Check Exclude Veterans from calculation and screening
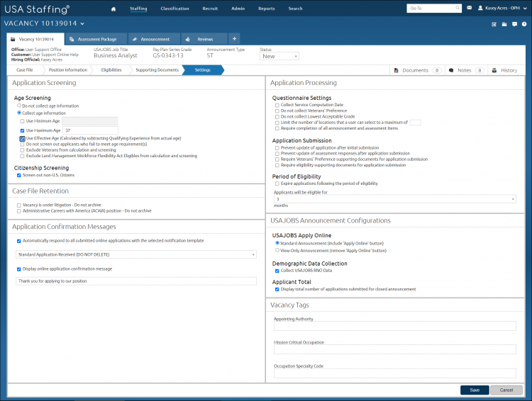This screenshot has width=532, height=401. (x=23, y=150)
